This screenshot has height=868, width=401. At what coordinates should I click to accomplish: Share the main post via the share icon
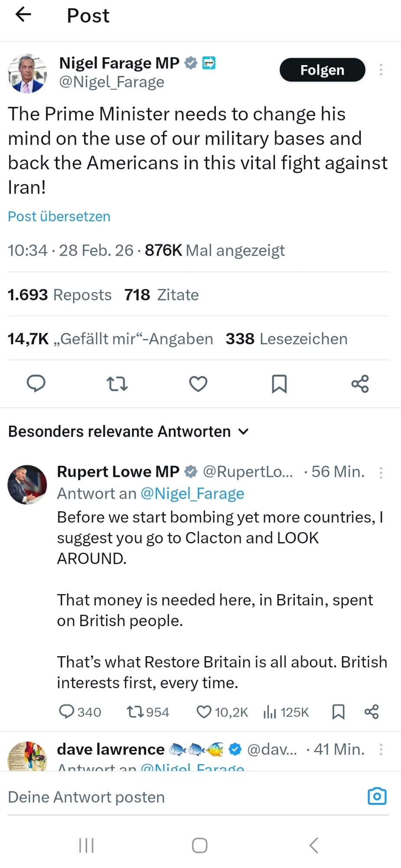(360, 384)
